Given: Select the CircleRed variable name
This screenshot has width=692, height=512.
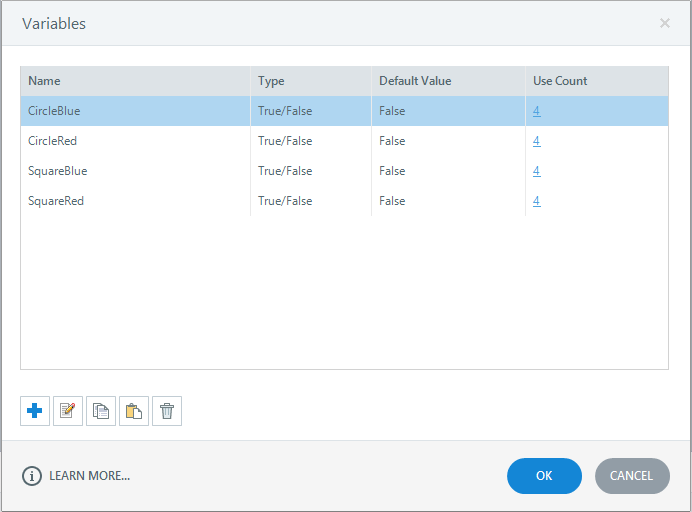Looking at the screenshot, I should (53, 141).
